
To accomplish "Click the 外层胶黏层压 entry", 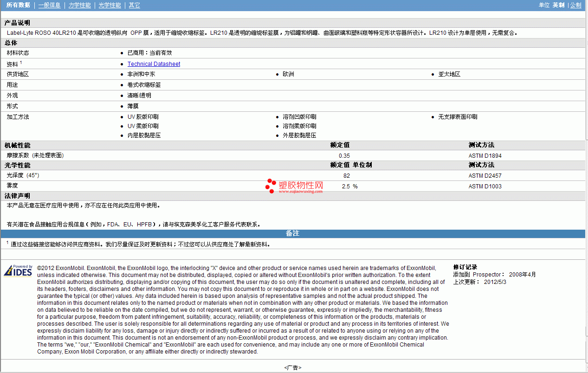I will 299,135.
